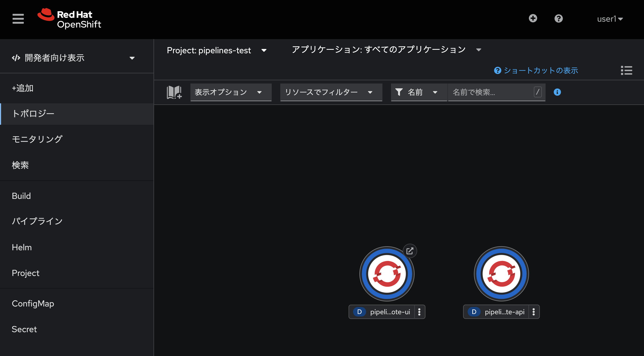
Task: Click the ショートカットの表示 link
Action: point(536,70)
